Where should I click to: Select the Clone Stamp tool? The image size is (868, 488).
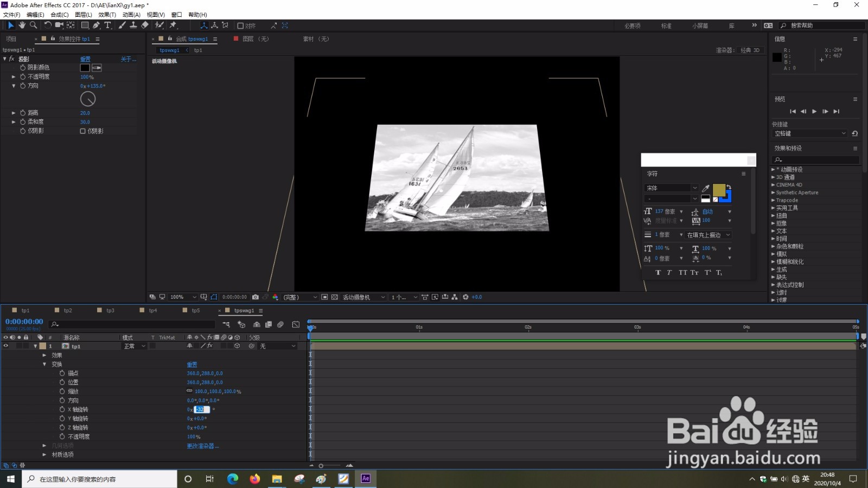133,25
